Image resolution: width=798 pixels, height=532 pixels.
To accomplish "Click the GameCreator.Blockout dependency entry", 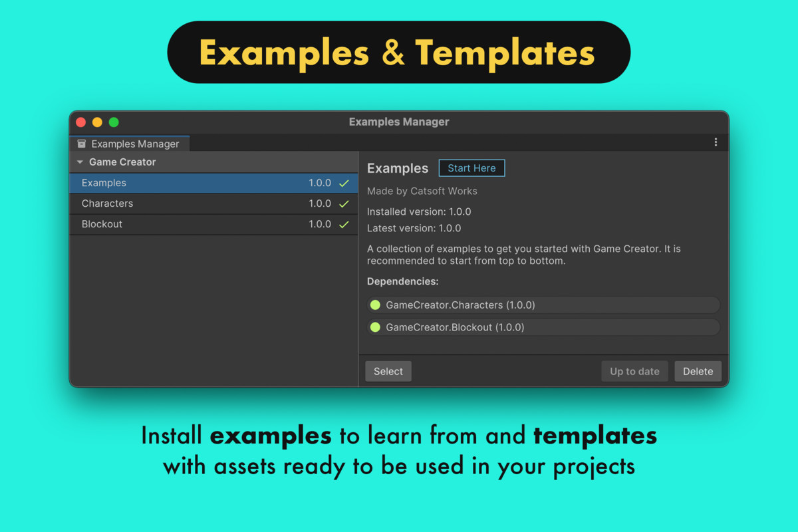I will pos(543,327).
